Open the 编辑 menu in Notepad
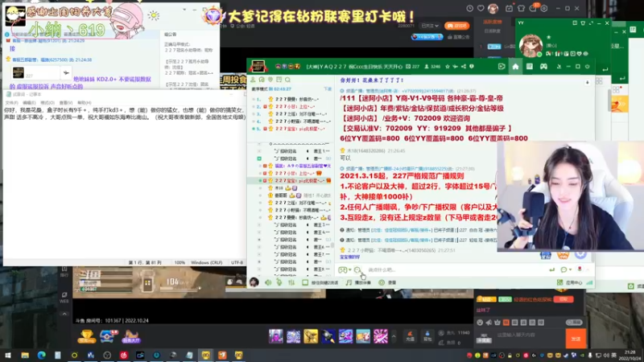644x362 pixels. tap(29, 103)
